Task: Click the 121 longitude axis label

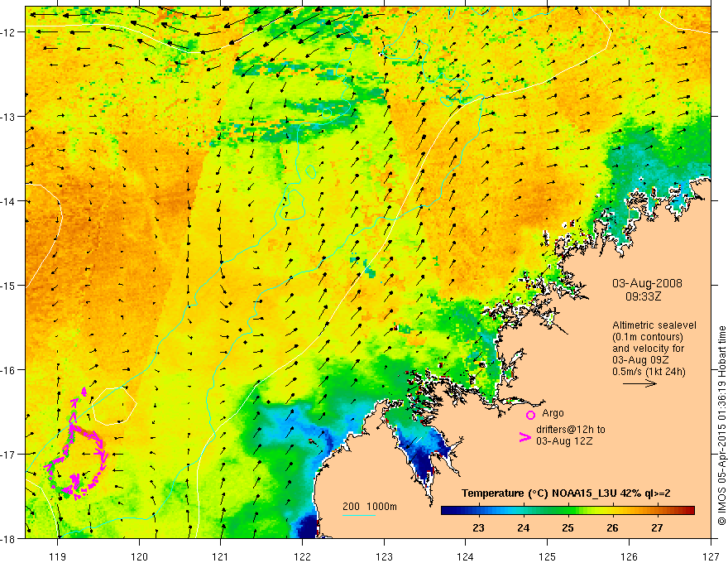Action: [x=221, y=556]
